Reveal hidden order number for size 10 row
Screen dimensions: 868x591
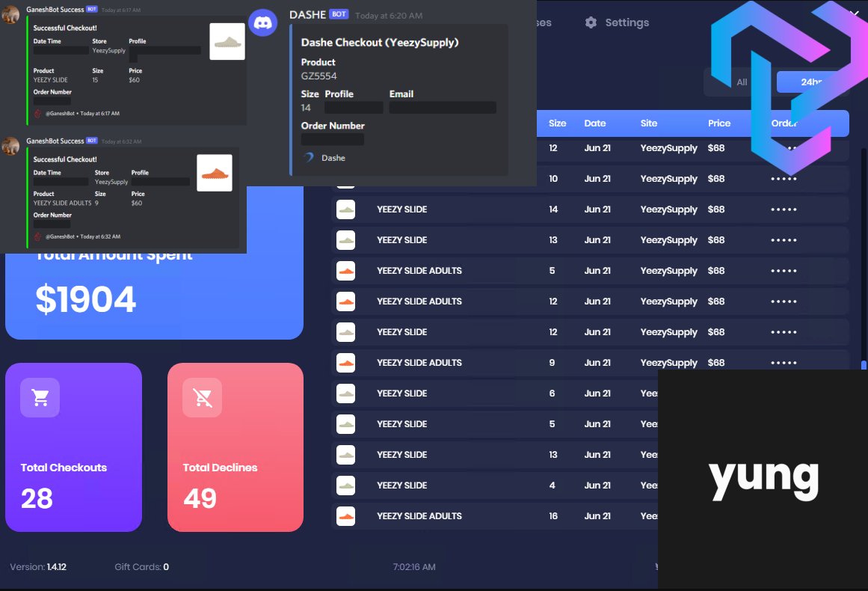(784, 179)
